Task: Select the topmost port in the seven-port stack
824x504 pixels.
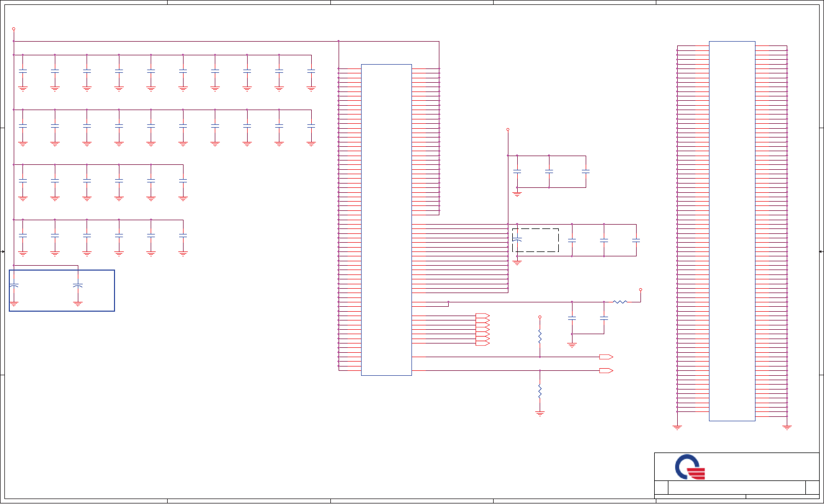Action: point(482,316)
